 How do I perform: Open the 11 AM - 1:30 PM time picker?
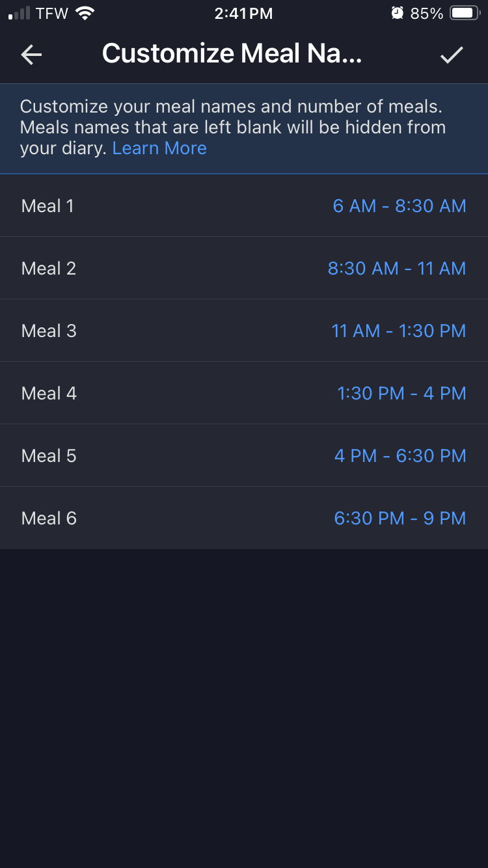399,331
